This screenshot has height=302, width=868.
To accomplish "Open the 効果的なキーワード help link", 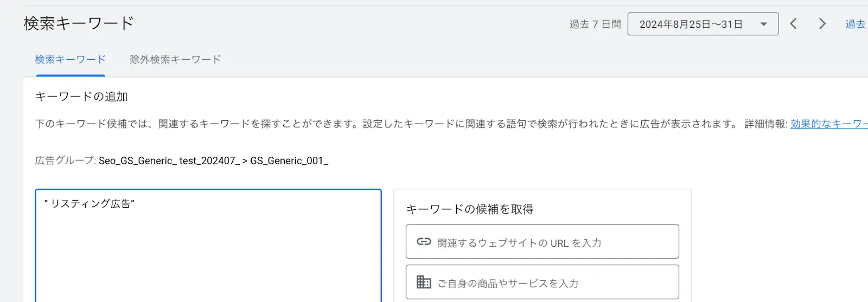I will tap(828, 124).
